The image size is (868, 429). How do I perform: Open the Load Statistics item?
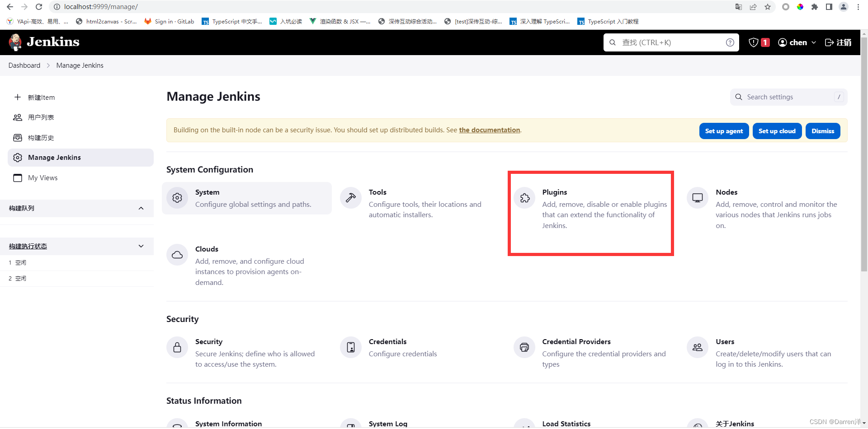coord(566,424)
